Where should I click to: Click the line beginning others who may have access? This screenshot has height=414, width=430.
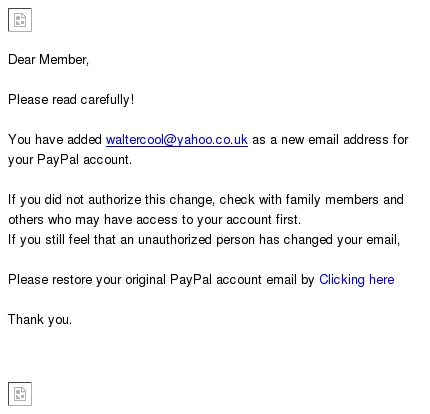(x=155, y=220)
